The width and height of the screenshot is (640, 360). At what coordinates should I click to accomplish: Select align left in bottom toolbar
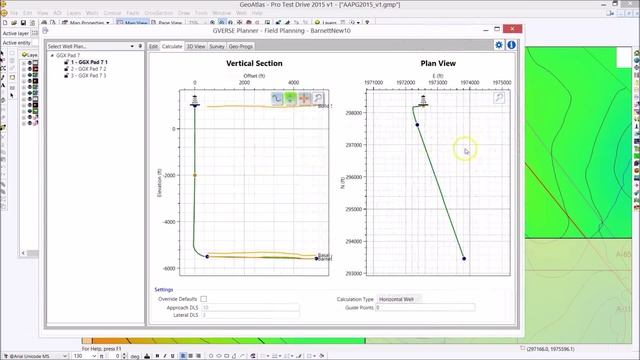point(183,356)
